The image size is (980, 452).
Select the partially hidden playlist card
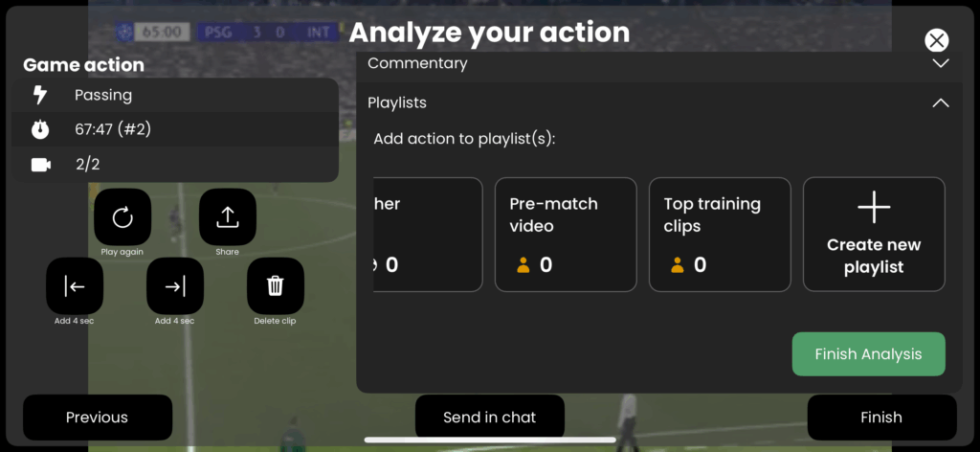point(427,235)
